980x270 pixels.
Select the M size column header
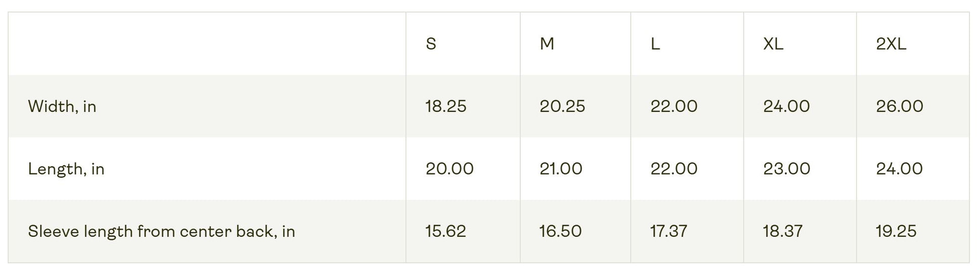[x=547, y=44]
